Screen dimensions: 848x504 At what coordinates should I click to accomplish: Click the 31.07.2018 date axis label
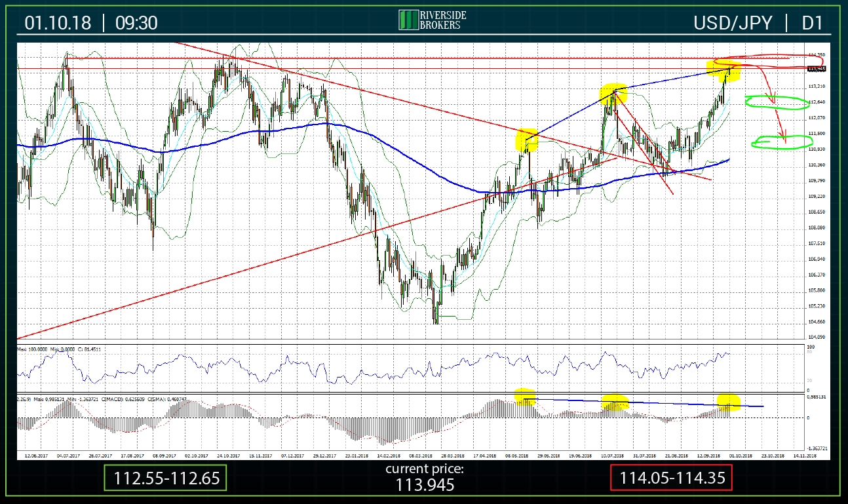pos(645,455)
